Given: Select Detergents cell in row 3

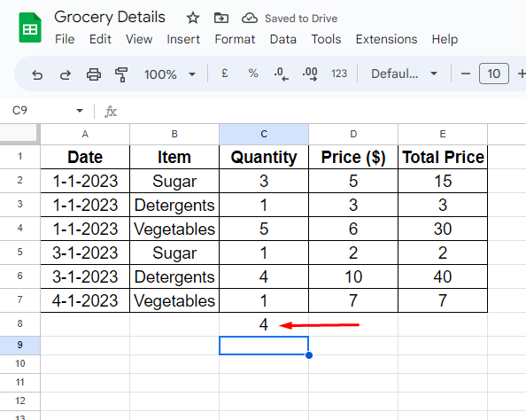Looking at the screenshot, I should (174, 205).
